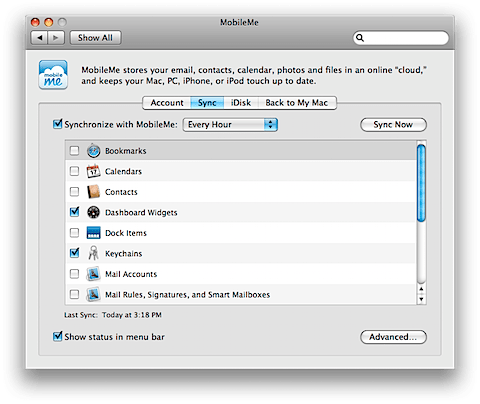
Task: Click the Dock Items icon
Action: [x=93, y=233]
